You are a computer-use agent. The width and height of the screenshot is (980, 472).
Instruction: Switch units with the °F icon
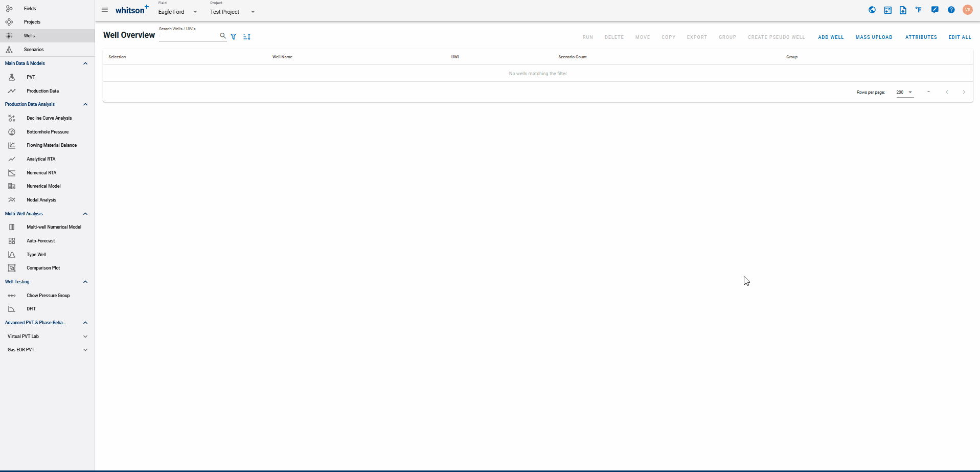click(919, 10)
